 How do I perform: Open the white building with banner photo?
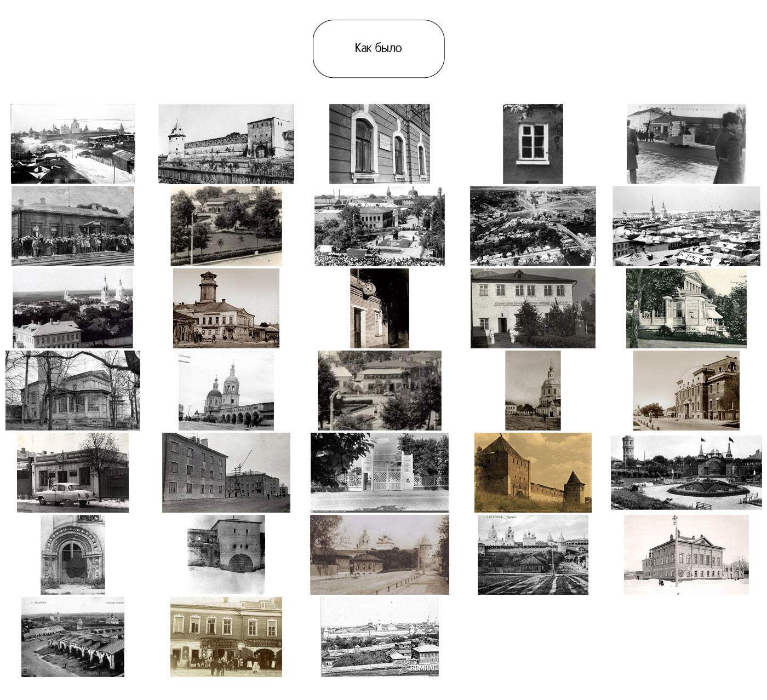pyautogui.click(x=533, y=308)
